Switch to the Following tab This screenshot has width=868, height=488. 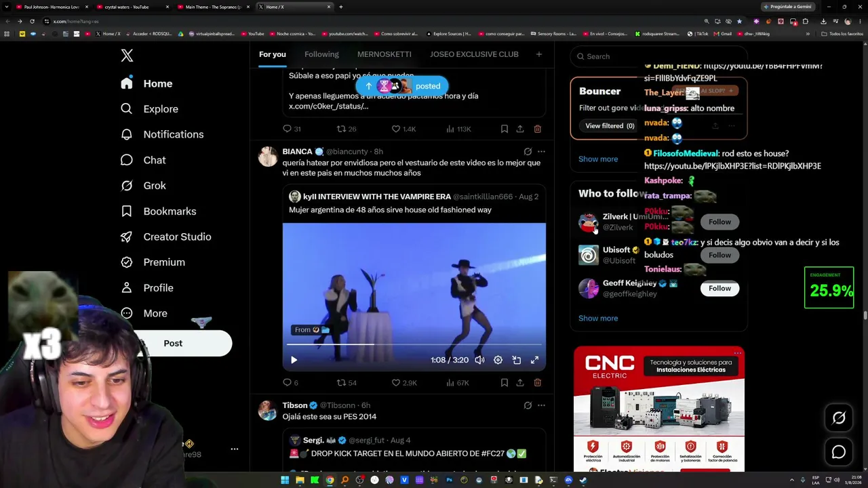click(321, 54)
